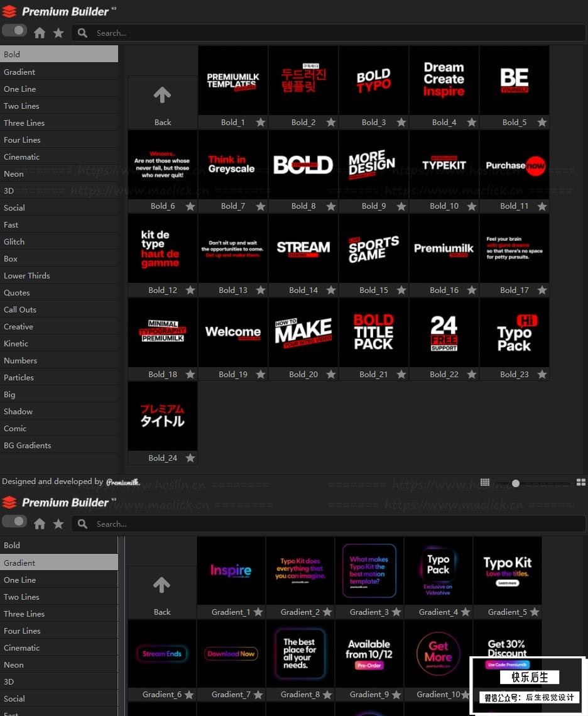Pick the Bold_23 'Typo Pack' thumbnail
The image size is (588, 716).
coord(514,333)
